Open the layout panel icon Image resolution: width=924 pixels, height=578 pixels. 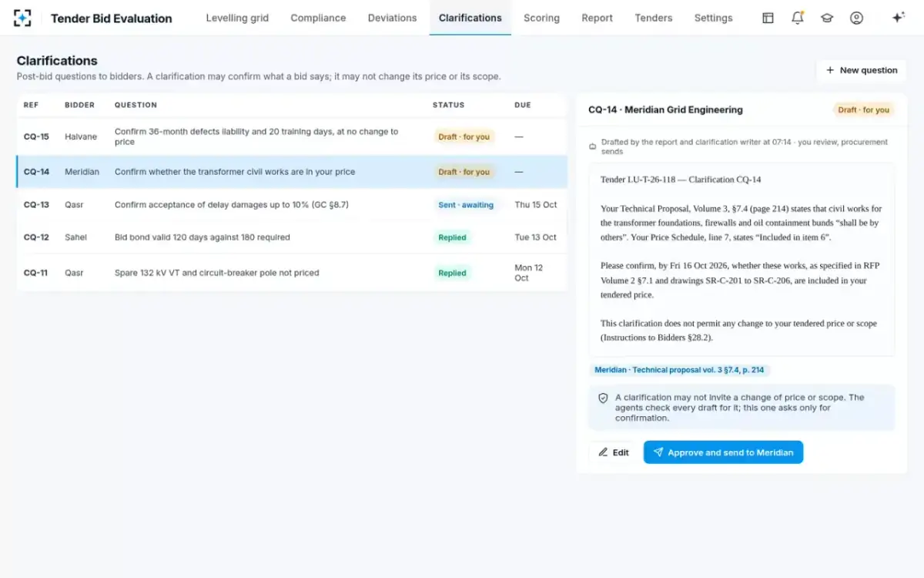point(768,18)
